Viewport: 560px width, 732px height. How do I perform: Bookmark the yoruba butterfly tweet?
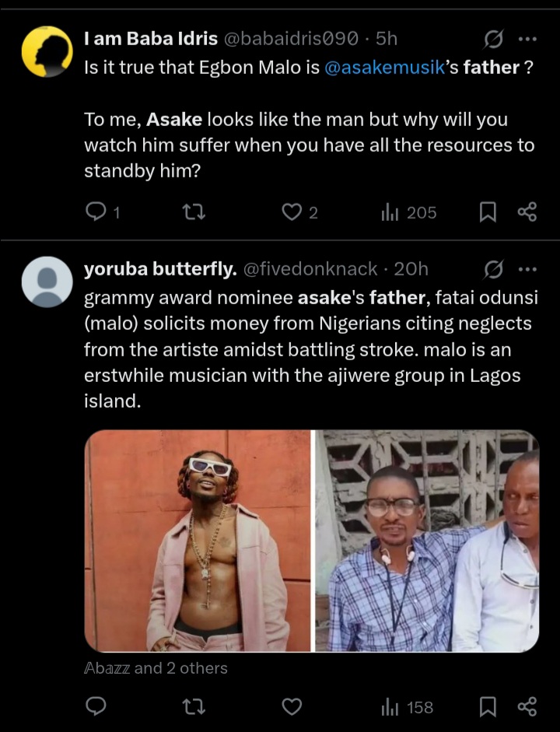488,707
